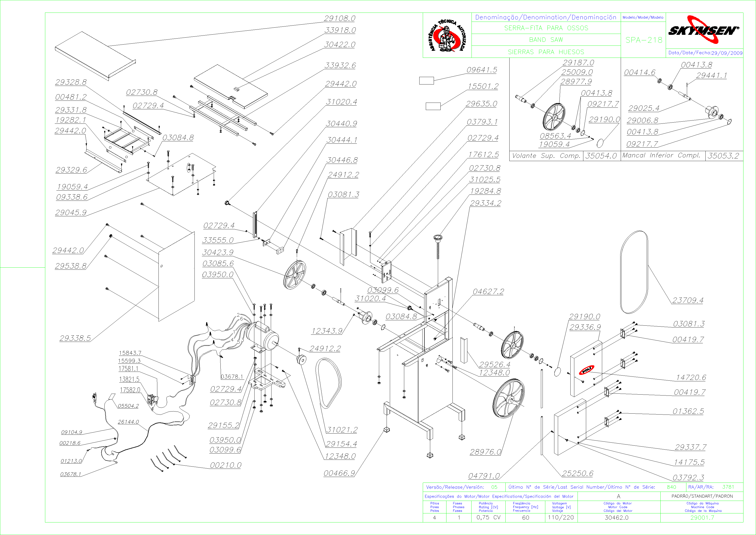Select callout 00481.2
Viewport: 756px width, 535px height.
(x=71, y=97)
